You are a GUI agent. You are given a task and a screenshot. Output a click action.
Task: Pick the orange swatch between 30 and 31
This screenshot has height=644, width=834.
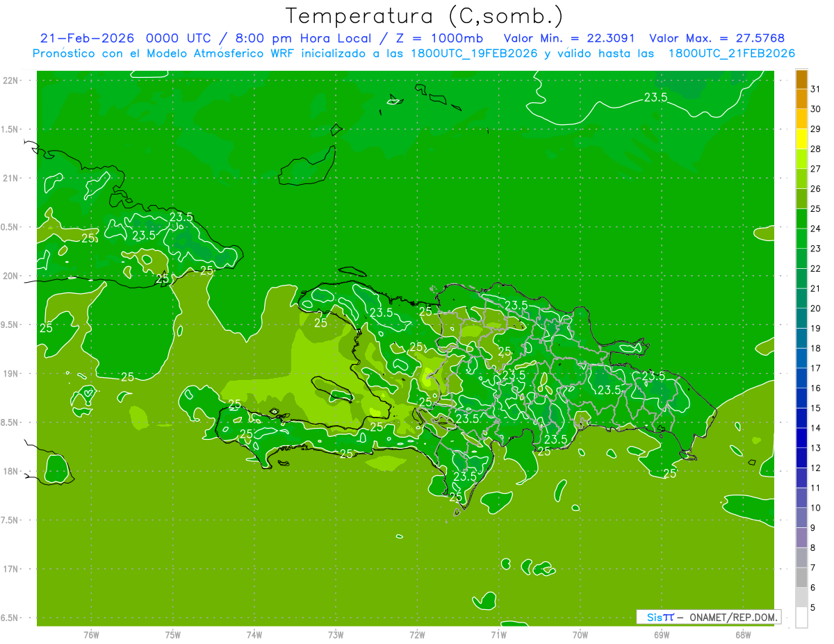click(x=801, y=99)
